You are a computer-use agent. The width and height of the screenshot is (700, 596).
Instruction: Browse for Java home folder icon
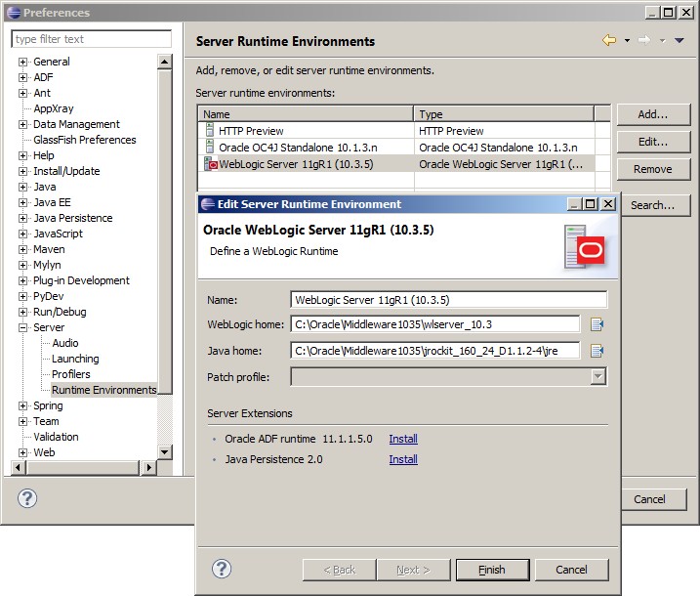[x=597, y=351]
